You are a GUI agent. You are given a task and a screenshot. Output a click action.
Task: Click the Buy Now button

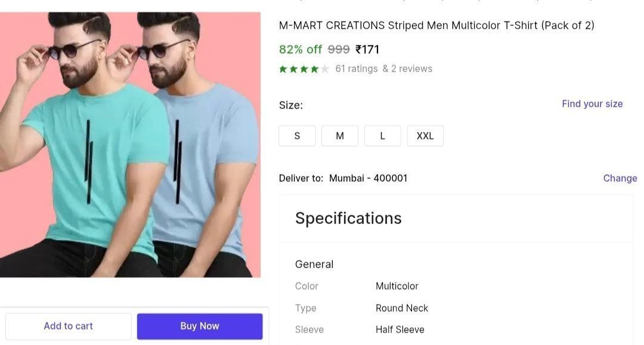(200, 326)
